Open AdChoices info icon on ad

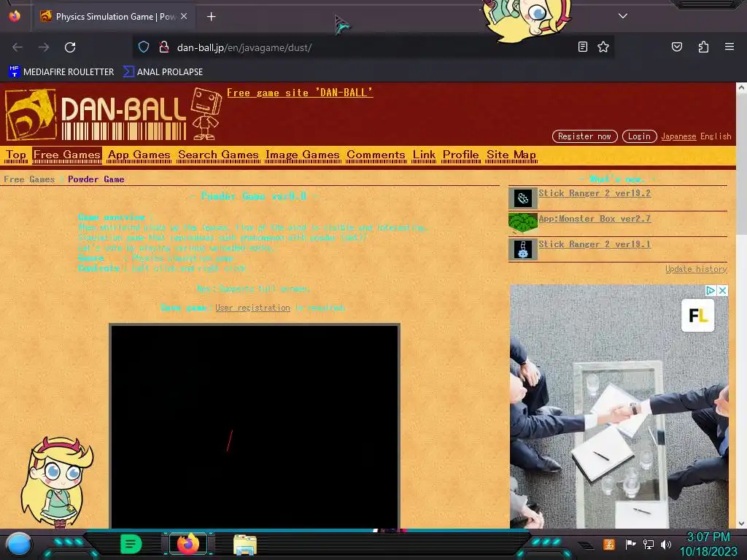pyautogui.click(x=711, y=290)
